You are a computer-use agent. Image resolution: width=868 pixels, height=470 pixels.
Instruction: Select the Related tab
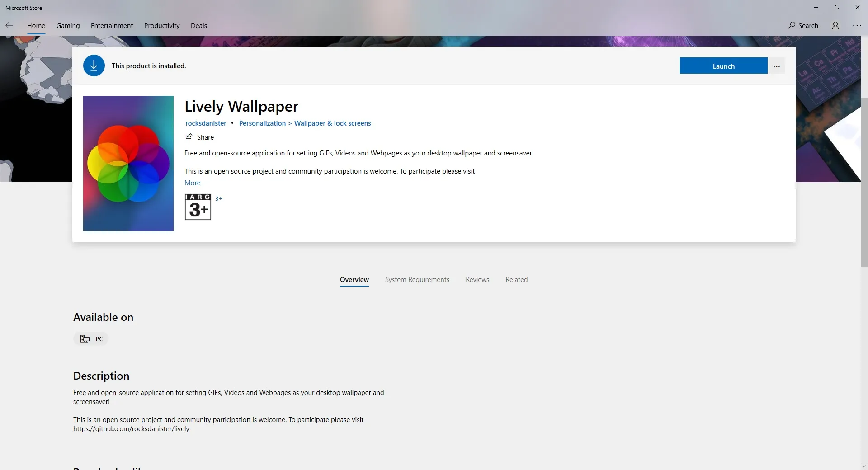coord(517,280)
